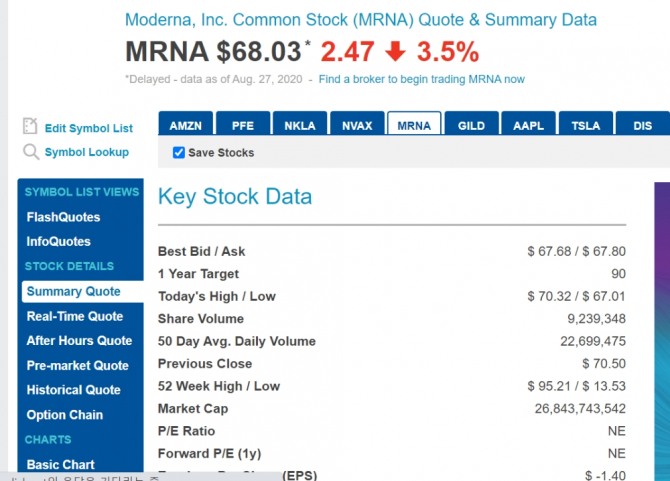Image resolution: width=670 pixels, height=481 pixels.
Task: Open the DIS stock tab
Action: point(643,123)
